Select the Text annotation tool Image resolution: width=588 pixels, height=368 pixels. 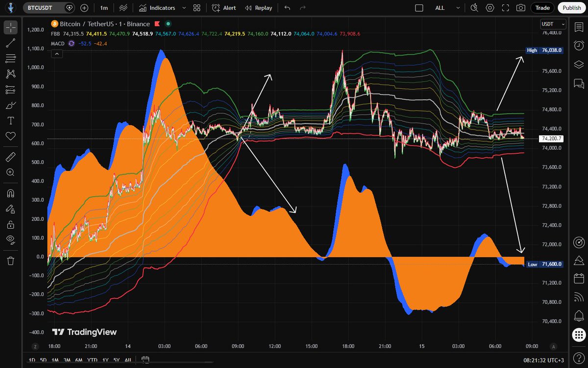(10, 120)
